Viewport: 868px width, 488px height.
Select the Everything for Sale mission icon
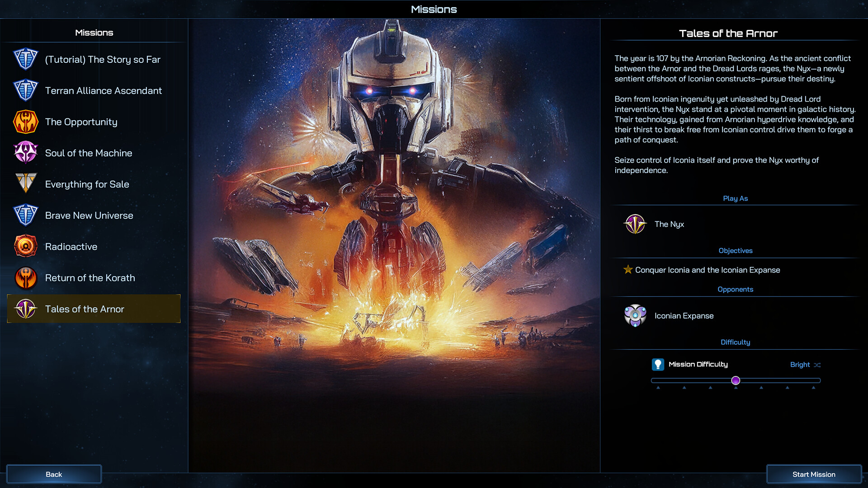click(26, 184)
